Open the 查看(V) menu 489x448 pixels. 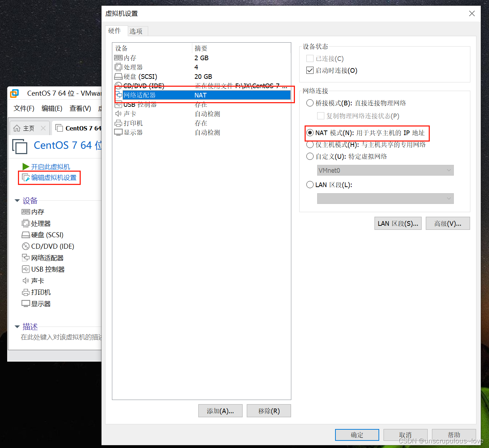pyautogui.click(x=80, y=108)
